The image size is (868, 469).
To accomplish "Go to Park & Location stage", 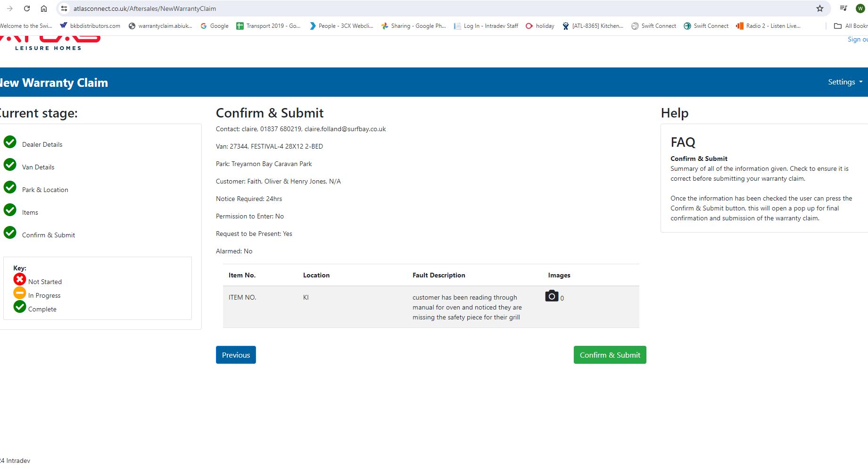I will pyautogui.click(x=45, y=190).
